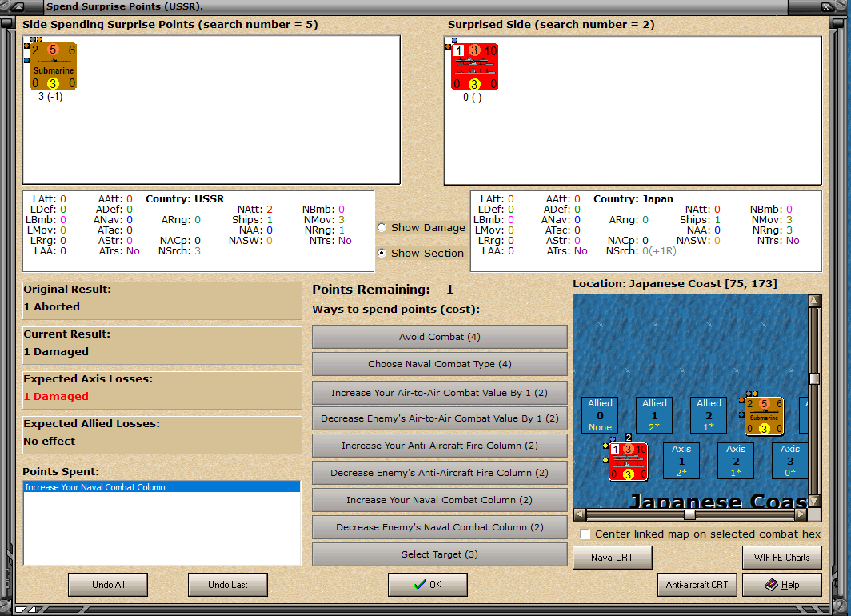The image size is (851, 616).
Task: Open the Anti-aircraft CRT chart
Action: pyautogui.click(x=697, y=585)
